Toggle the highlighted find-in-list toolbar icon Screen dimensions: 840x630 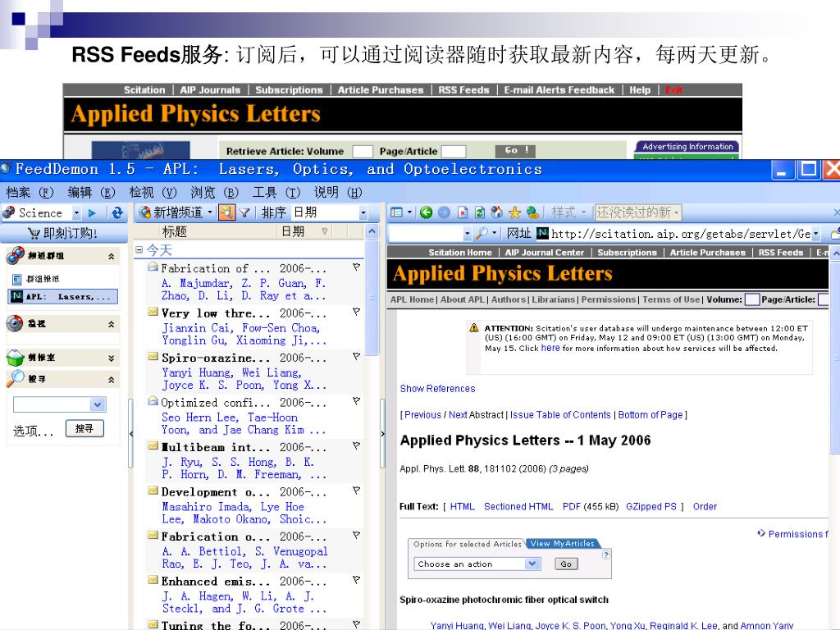pyautogui.click(x=226, y=212)
